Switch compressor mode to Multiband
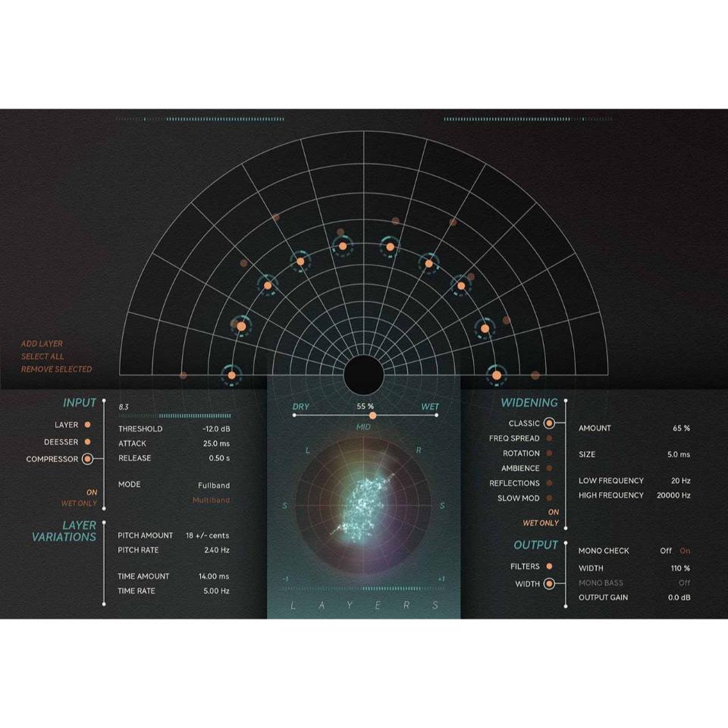The width and height of the screenshot is (728, 728). pyautogui.click(x=211, y=500)
